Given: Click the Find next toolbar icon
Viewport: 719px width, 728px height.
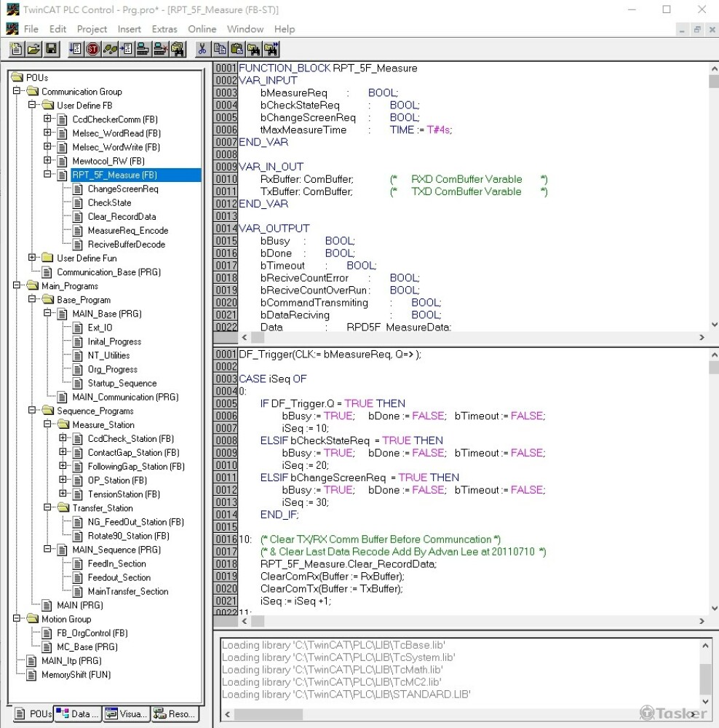Looking at the screenshot, I should 271,50.
